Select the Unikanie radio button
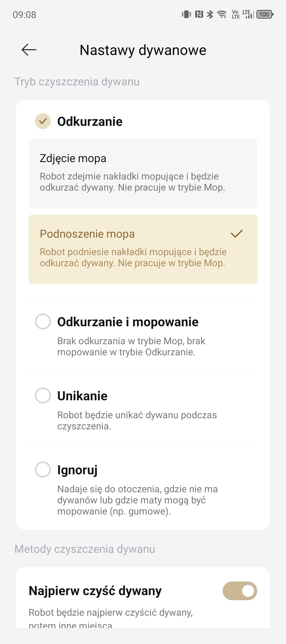The height and width of the screenshot is (644, 286). click(43, 395)
